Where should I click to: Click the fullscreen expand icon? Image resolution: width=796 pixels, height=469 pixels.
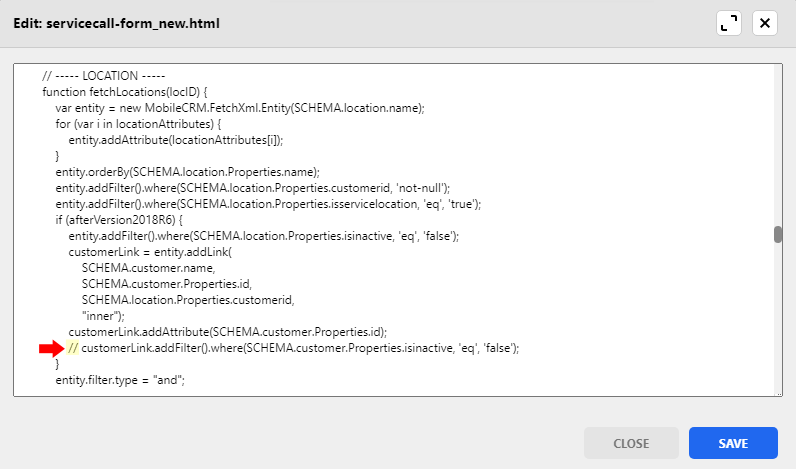729,23
